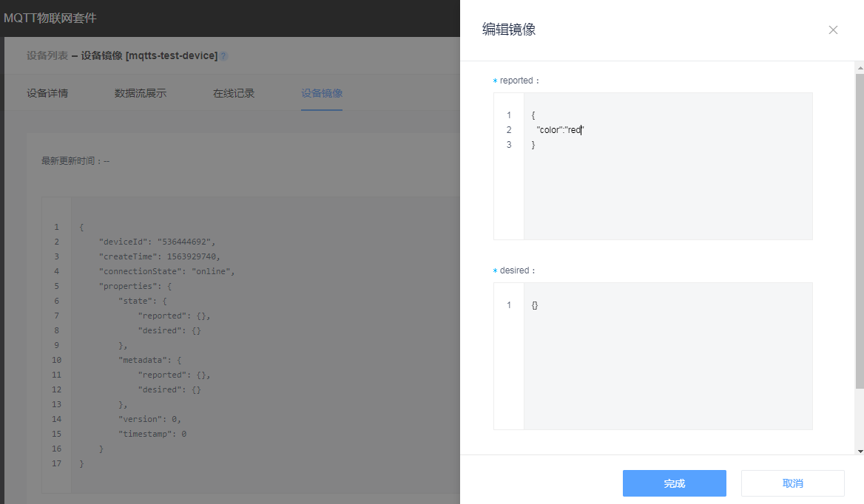Go back via 设备列表 breadcrumb link
864x504 pixels.
[47, 55]
